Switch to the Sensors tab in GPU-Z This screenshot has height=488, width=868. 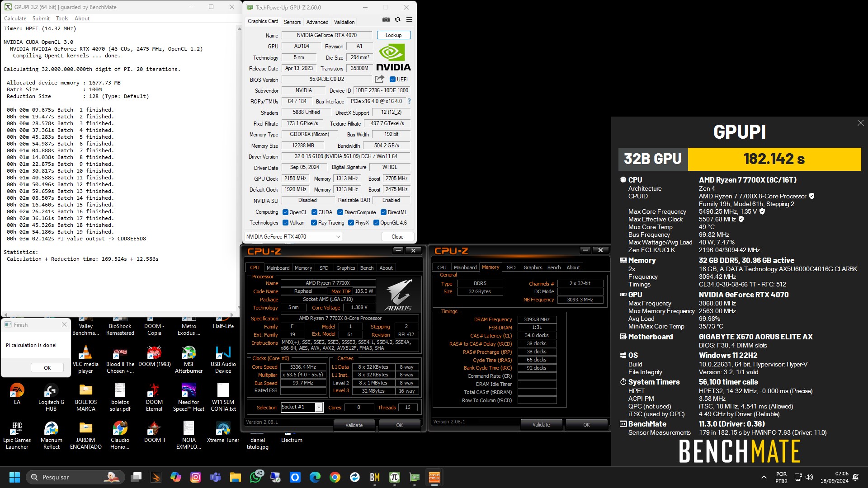[x=292, y=22]
